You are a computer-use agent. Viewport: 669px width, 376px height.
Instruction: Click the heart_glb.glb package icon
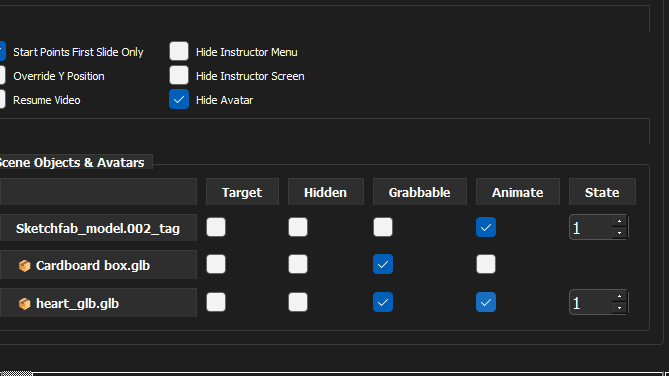(25, 303)
